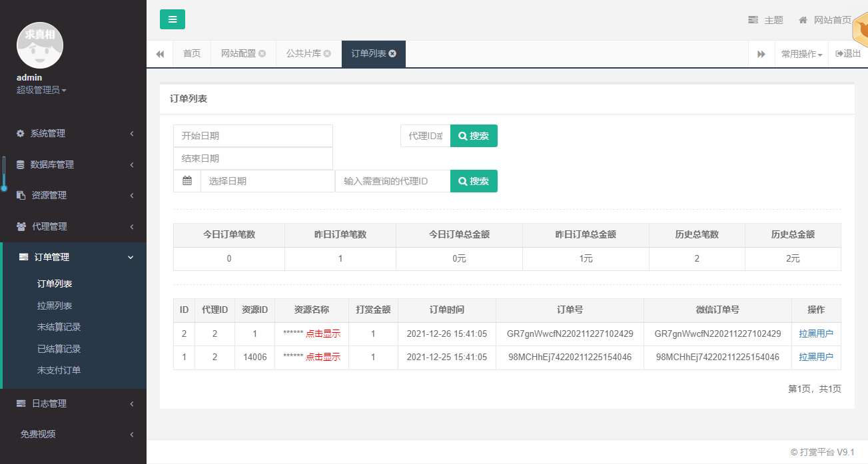Switch to the 首页 tab
The height and width of the screenshot is (464, 868).
click(x=192, y=54)
